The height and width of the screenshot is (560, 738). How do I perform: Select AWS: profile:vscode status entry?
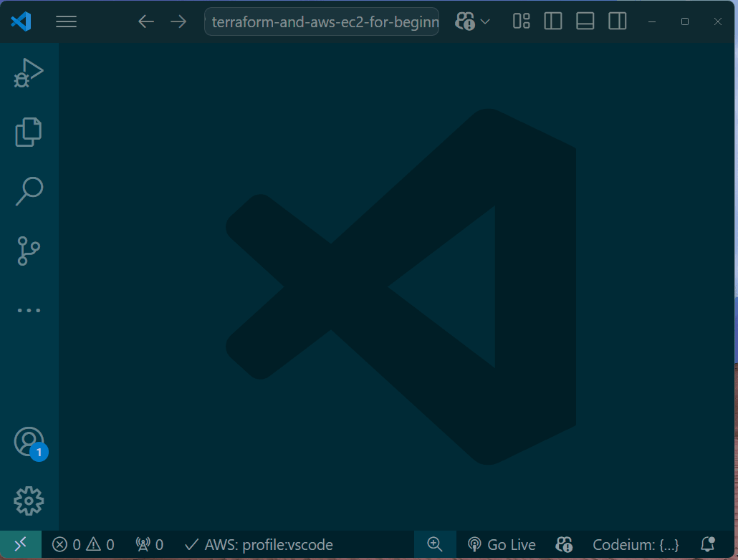coord(259,545)
